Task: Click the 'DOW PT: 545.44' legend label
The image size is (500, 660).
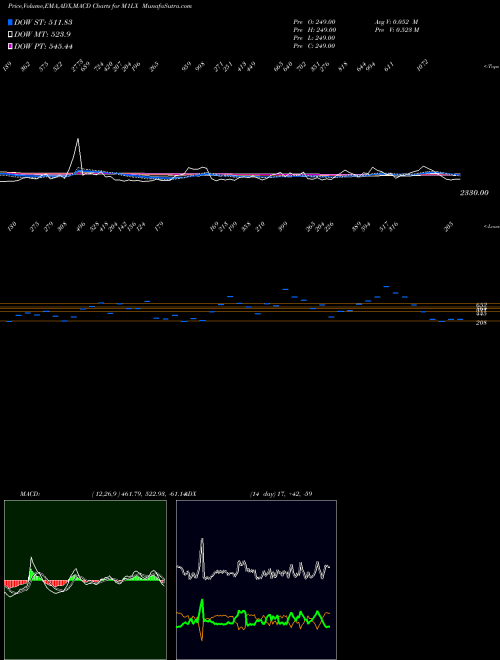Action: coord(43,46)
